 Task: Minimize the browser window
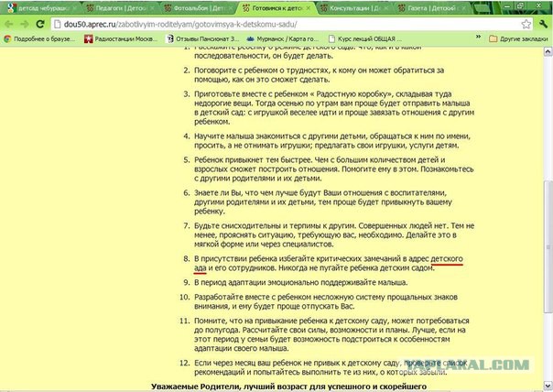(x=507, y=6)
